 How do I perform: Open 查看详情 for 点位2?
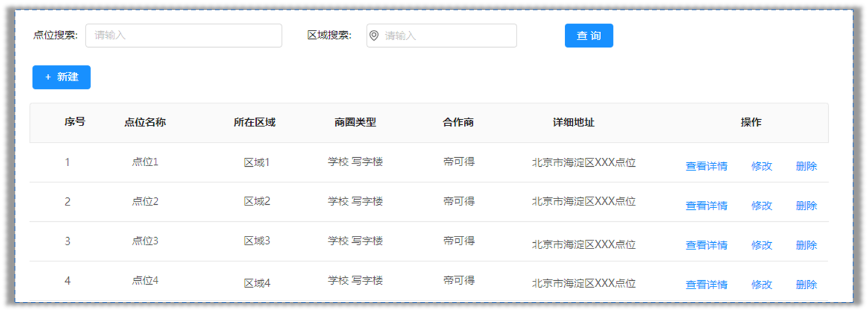(x=706, y=206)
